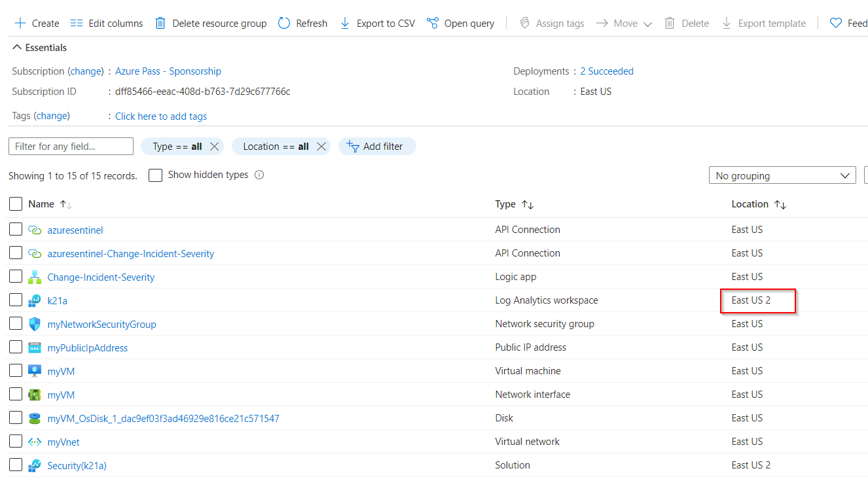Check the select-all checkbox in the Name header
This screenshot has width=868, height=477.
[16, 203]
